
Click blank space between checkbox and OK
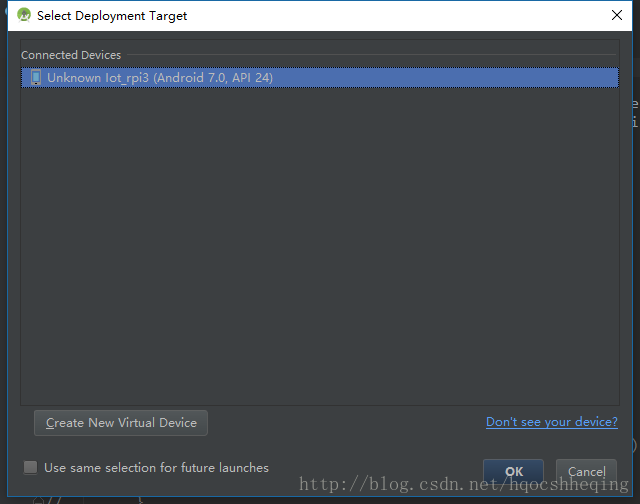[376, 468]
